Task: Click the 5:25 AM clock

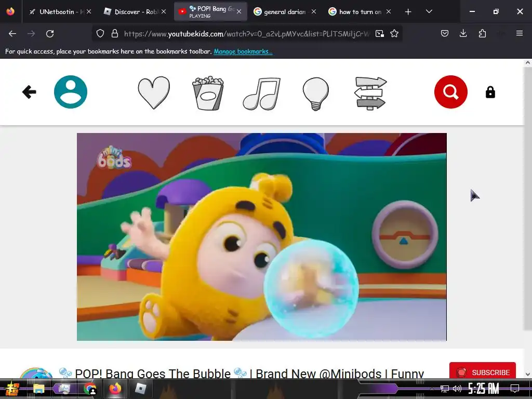Action: tap(484, 389)
